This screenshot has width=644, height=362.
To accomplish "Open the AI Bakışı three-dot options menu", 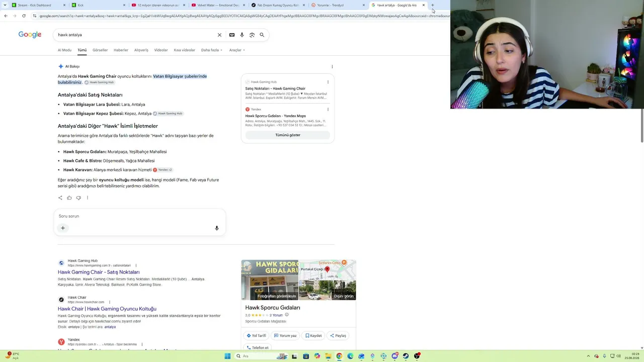I will [332, 66].
